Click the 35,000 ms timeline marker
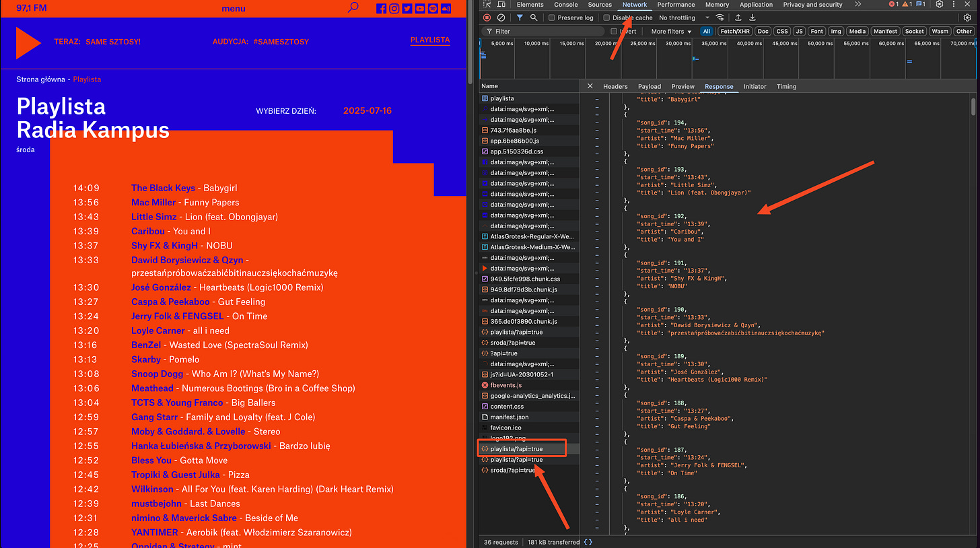 (713, 43)
